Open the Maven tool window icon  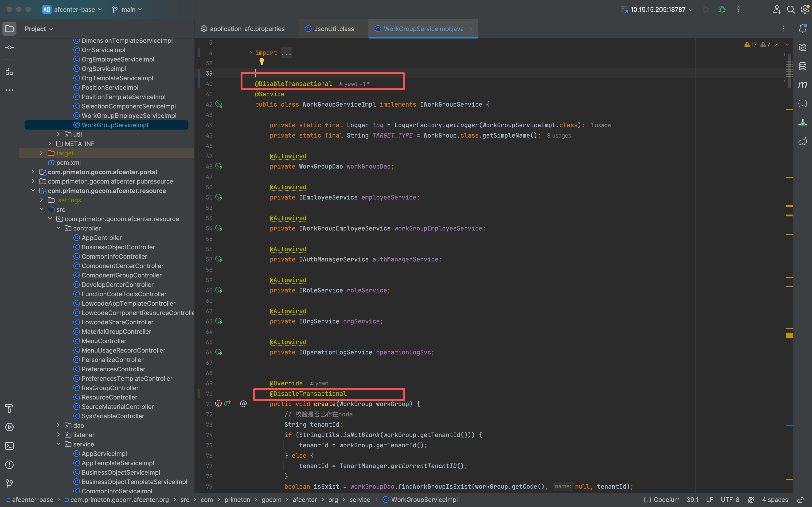point(802,85)
